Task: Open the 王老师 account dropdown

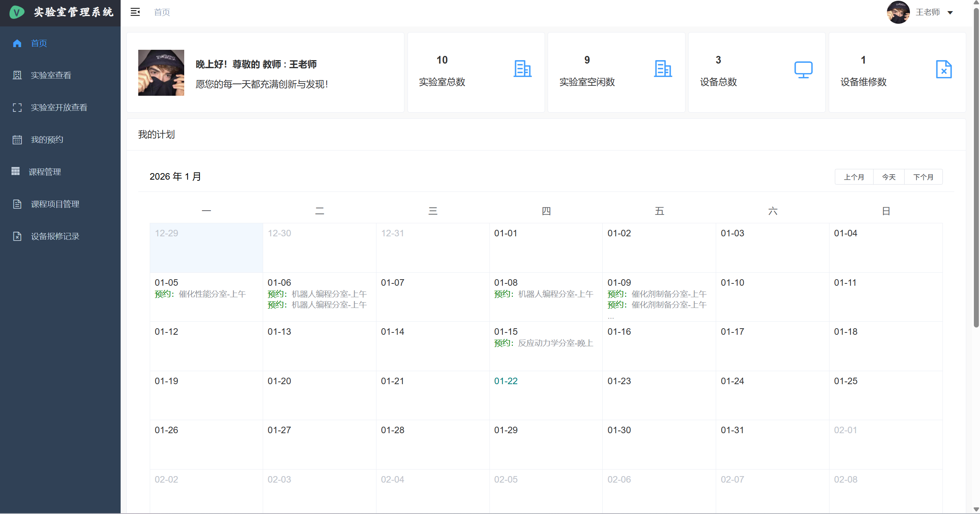Action: 928,12
